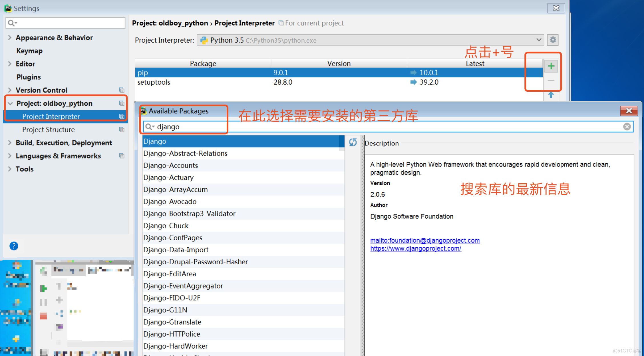Click the help question mark icon bottom left
The width and height of the screenshot is (644, 356).
(14, 246)
